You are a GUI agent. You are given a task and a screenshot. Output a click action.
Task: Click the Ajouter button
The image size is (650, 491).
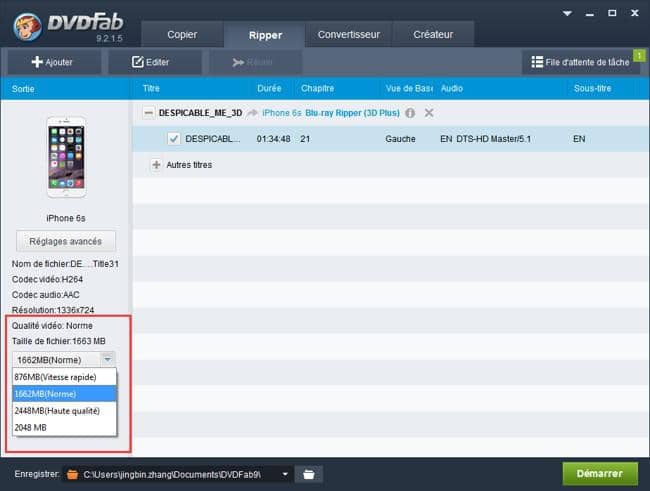53,62
